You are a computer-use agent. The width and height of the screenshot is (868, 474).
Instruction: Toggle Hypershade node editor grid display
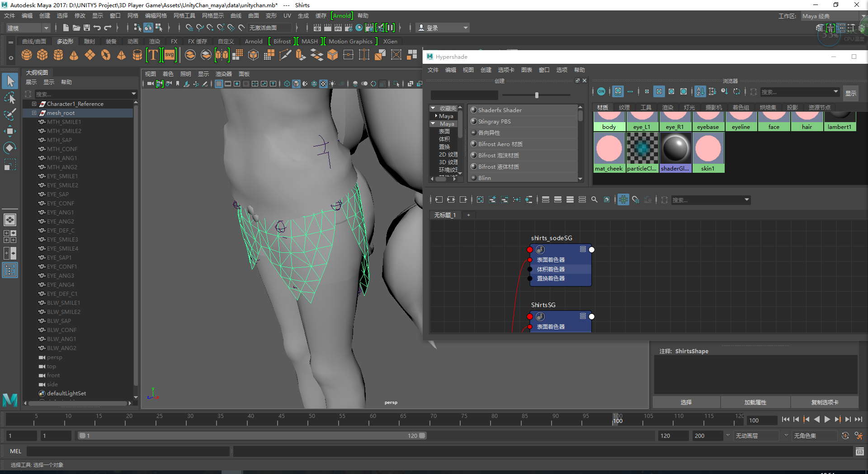(623, 199)
